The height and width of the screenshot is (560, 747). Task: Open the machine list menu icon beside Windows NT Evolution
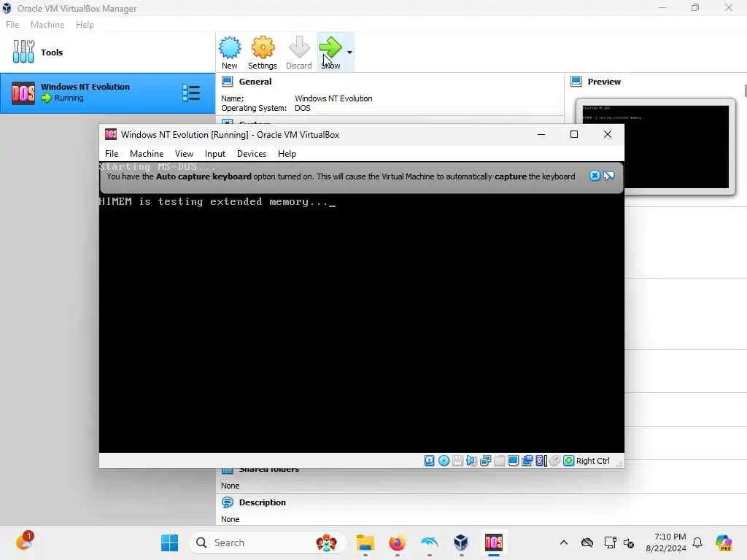pyautogui.click(x=191, y=93)
